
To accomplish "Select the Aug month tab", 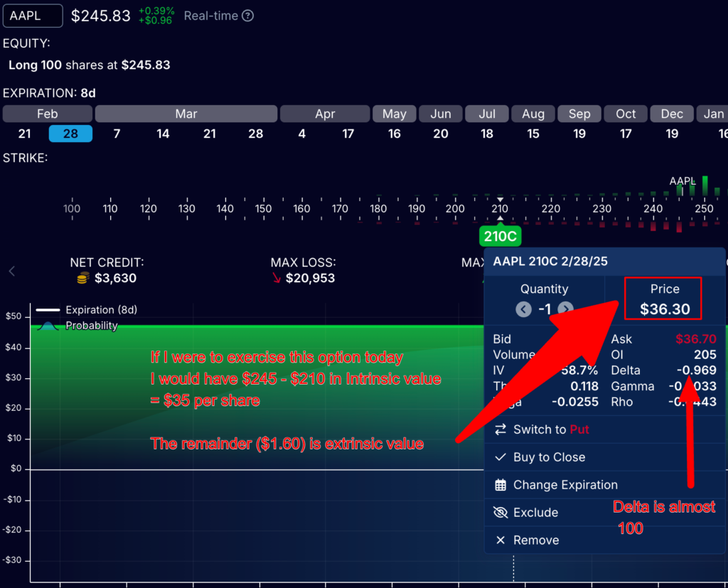I will coord(533,114).
